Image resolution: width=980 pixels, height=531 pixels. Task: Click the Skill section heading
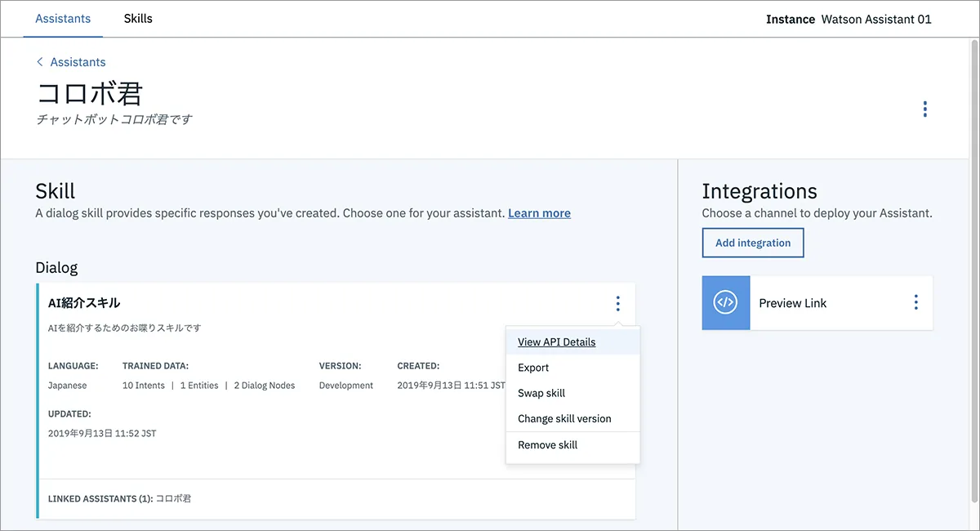(56, 191)
